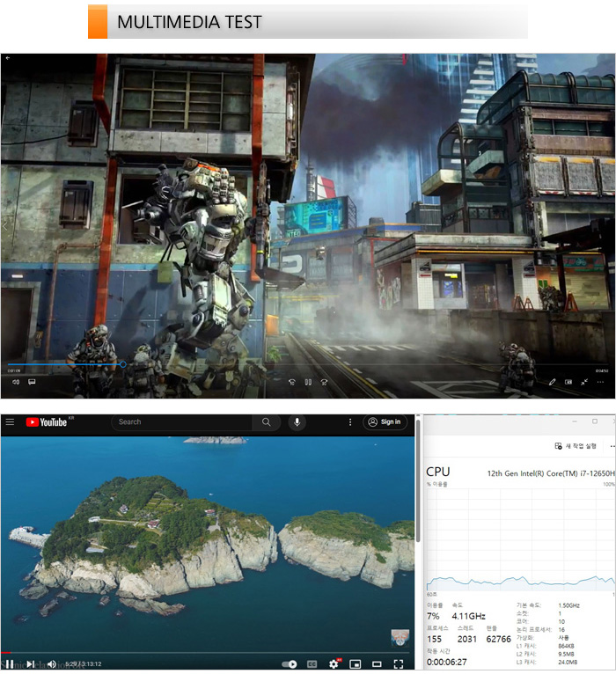Click Run new task (새 작업 실행) in Task Manager
616x674 pixels.
(x=576, y=446)
